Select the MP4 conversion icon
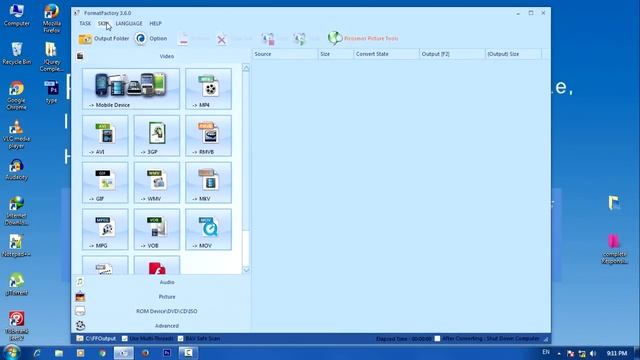The height and width of the screenshot is (360, 640). click(x=208, y=89)
